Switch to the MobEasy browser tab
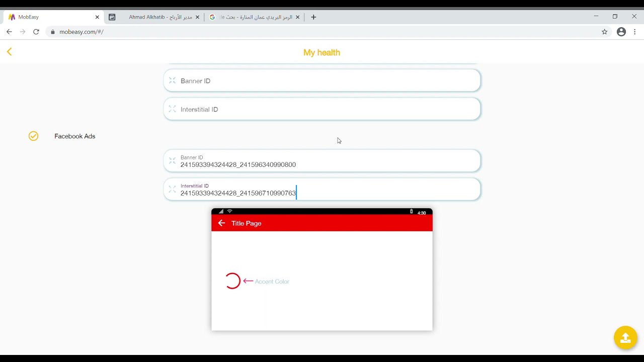The image size is (644, 362). pos(54,17)
